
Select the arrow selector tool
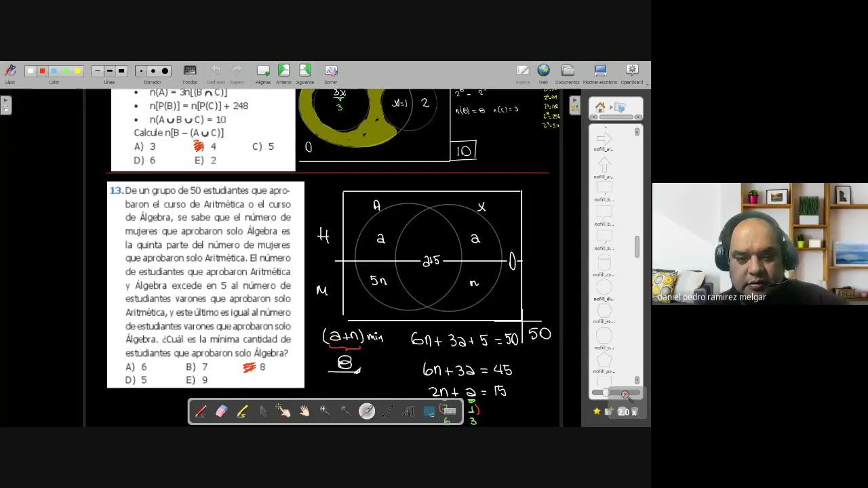click(x=263, y=411)
